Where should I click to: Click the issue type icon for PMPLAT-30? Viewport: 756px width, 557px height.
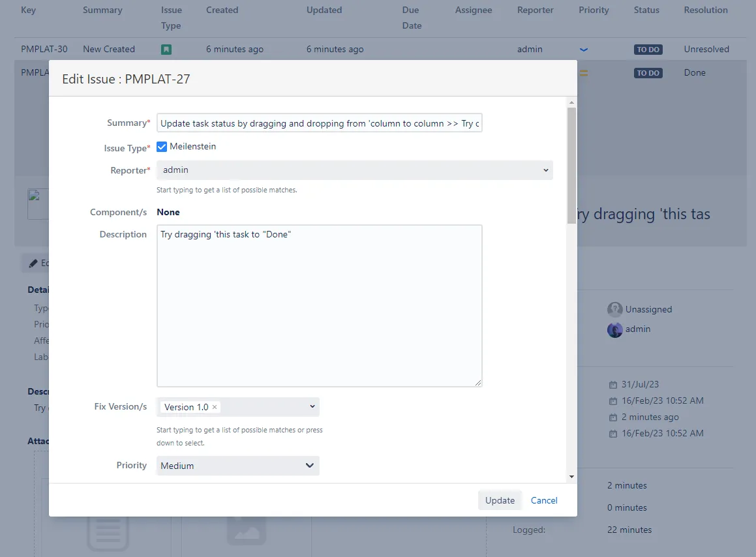(x=166, y=49)
